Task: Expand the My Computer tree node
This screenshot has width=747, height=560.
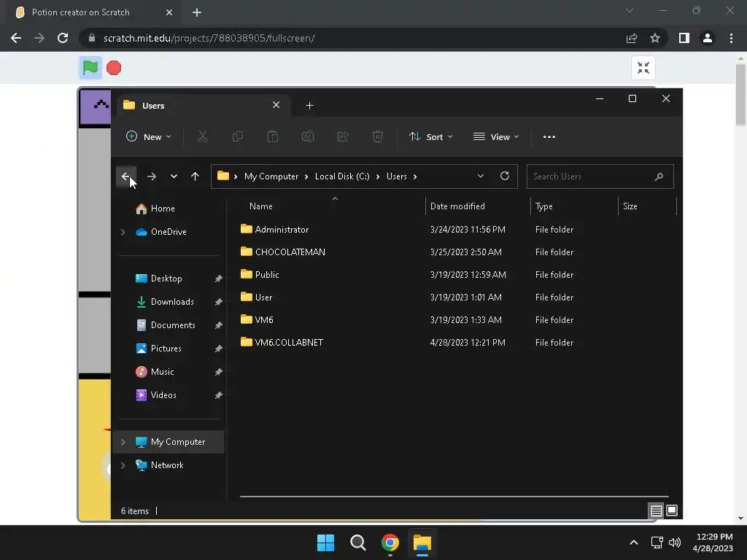Action: click(x=123, y=442)
